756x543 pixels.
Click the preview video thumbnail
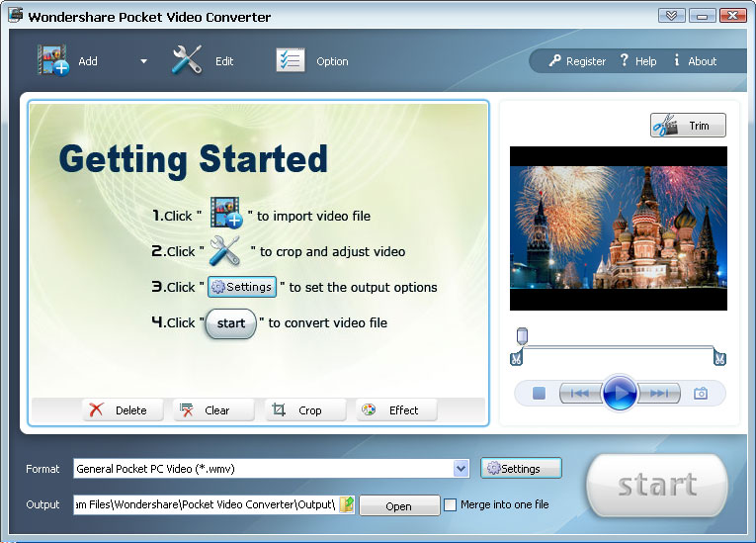pyautogui.click(x=618, y=228)
